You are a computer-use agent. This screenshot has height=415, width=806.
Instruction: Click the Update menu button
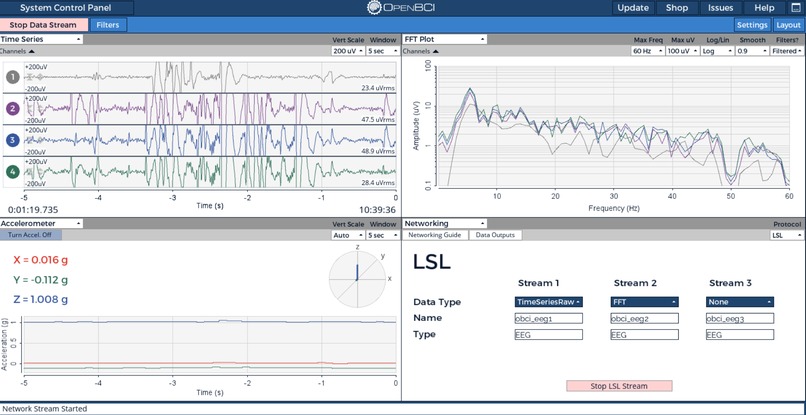633,8
